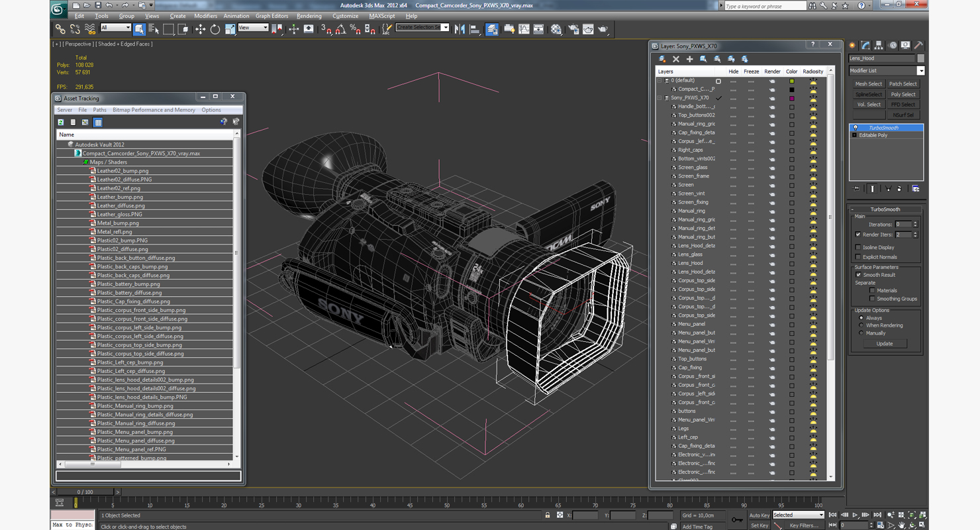Toggle TurboSmooth modifier lightbulb on/off
The image size is (980, 530).
[x=855, y=128]
